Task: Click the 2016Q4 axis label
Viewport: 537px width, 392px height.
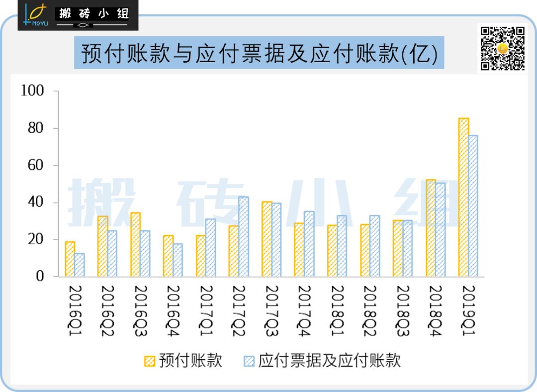Action: pos(174,311)
